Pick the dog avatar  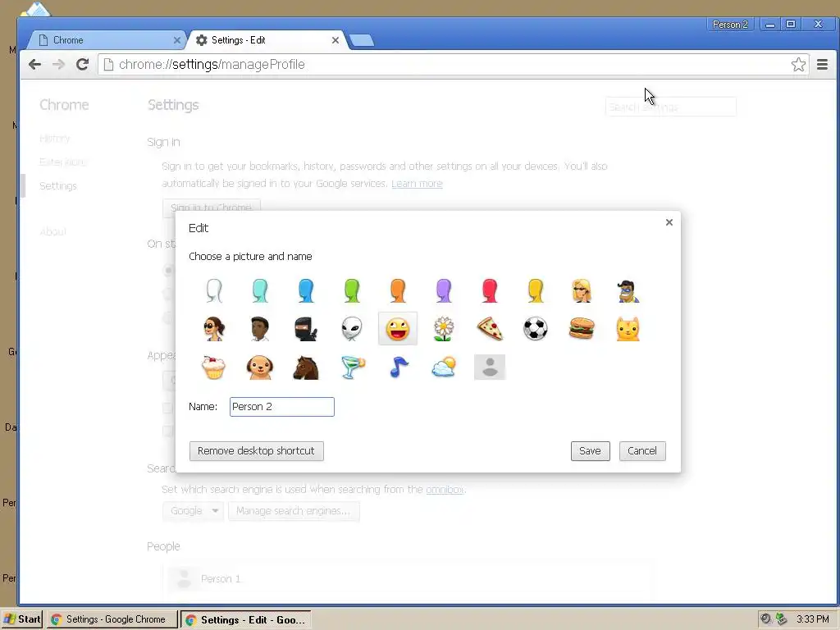click(x=260, y=367)
